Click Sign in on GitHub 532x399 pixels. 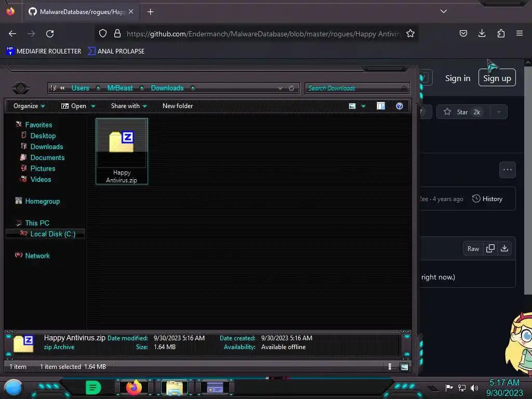[x=458, y=78]
